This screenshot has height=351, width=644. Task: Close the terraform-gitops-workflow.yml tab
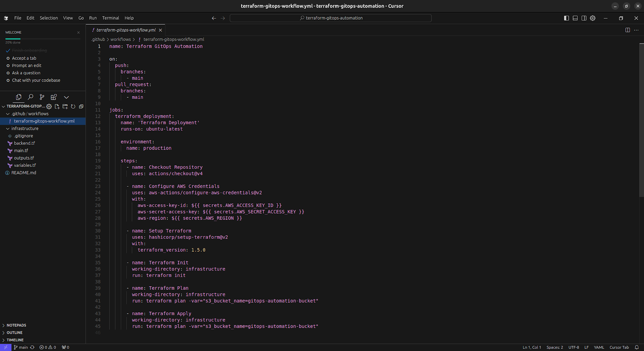[161, 30]
